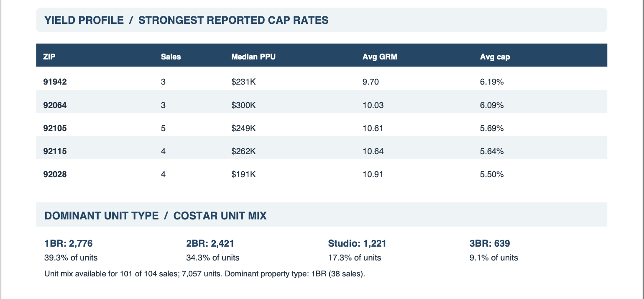Click the sales count in the 92064 row

[163, 106]
